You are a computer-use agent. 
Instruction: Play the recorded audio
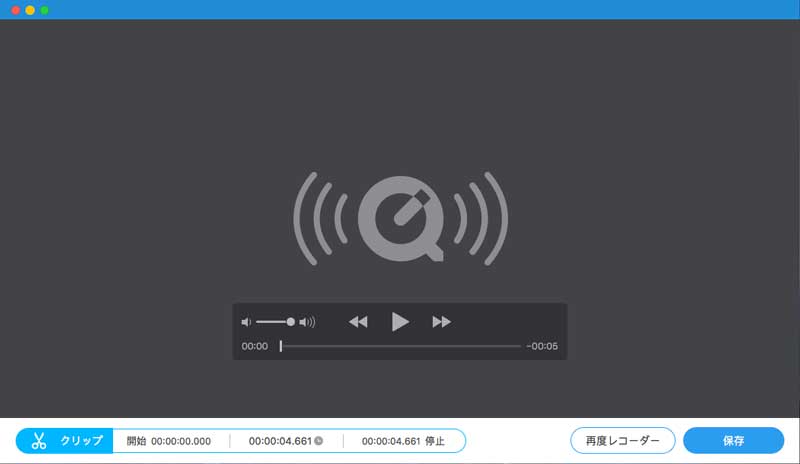coord(400,322)
